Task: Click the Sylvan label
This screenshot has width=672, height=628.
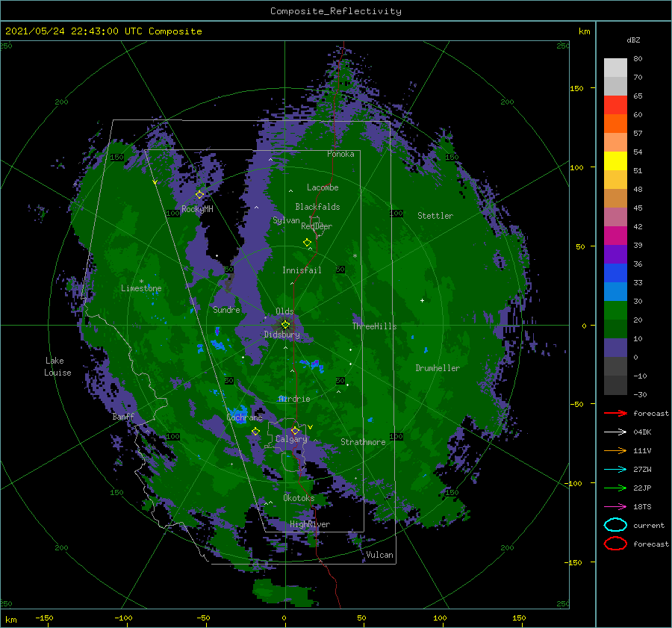Action: (x=286, y=220)
